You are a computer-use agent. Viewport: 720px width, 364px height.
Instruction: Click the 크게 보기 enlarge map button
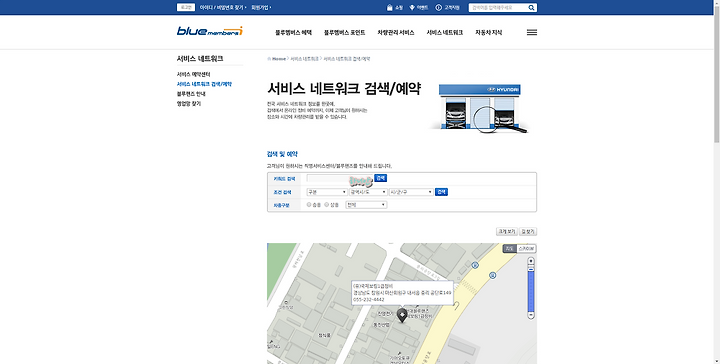[x=507, y=232]
